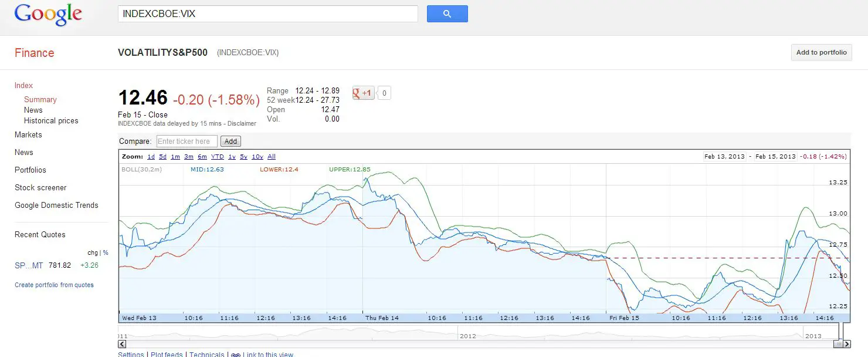The height and width of the screenshot is (357, 868).
Task: Set chart zoom to 1m
Action: tap(175, 157)
